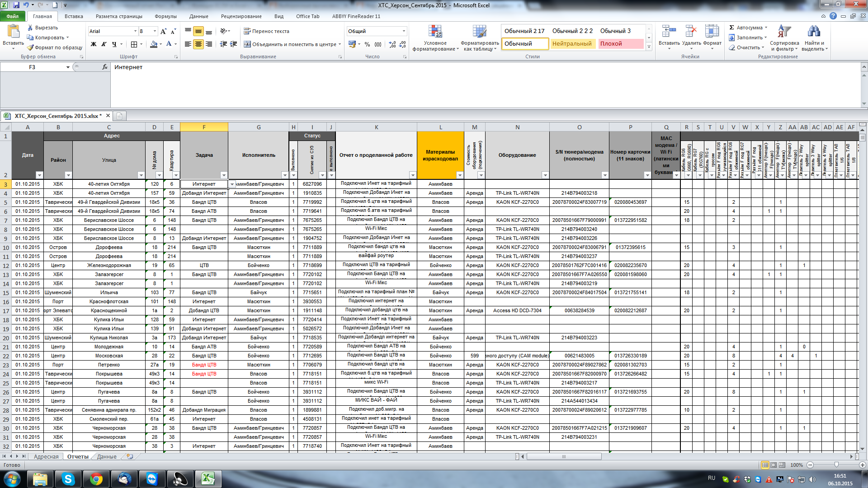Click the decrease indent icon

pyautogui.click(x=223, y=44)
